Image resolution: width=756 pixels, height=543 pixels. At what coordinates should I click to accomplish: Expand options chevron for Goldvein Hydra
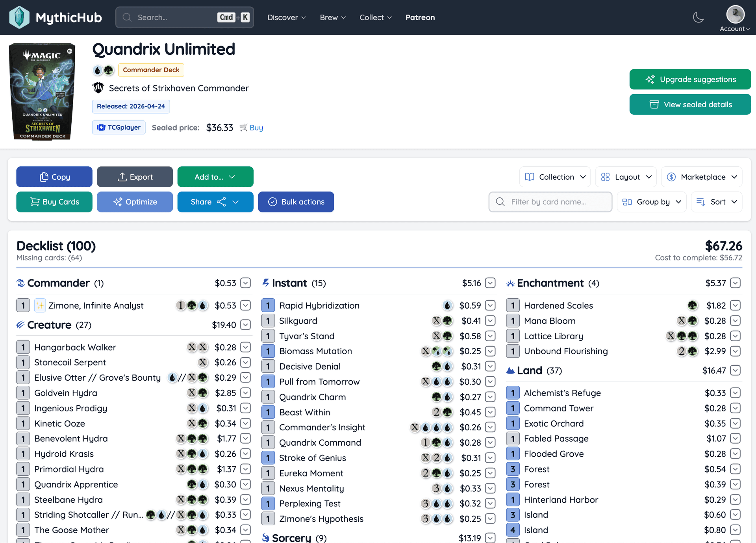click(245, 393)
